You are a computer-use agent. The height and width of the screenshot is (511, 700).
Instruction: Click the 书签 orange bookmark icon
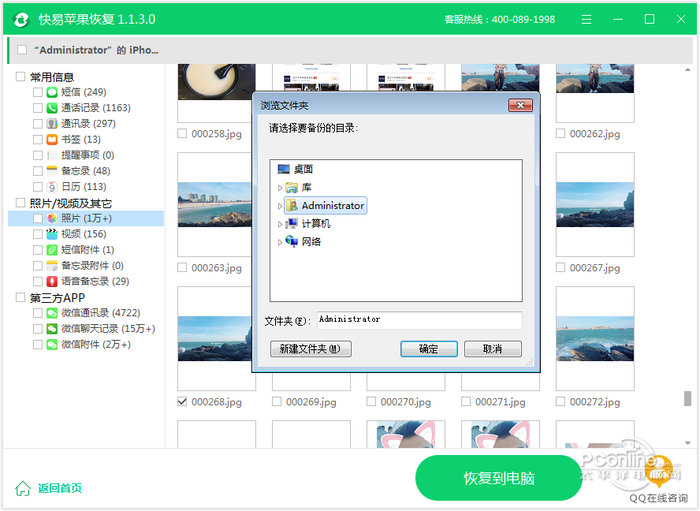point(52,140)
